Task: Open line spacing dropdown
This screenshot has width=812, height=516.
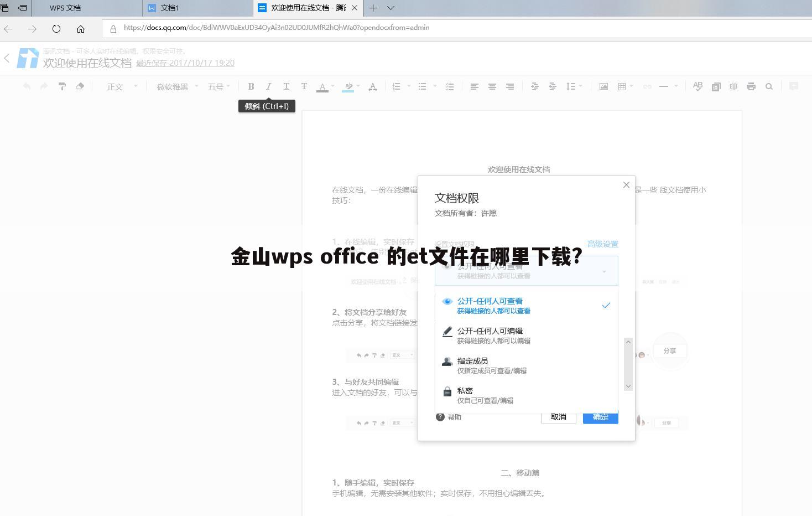Action: [x=574, y=86]
